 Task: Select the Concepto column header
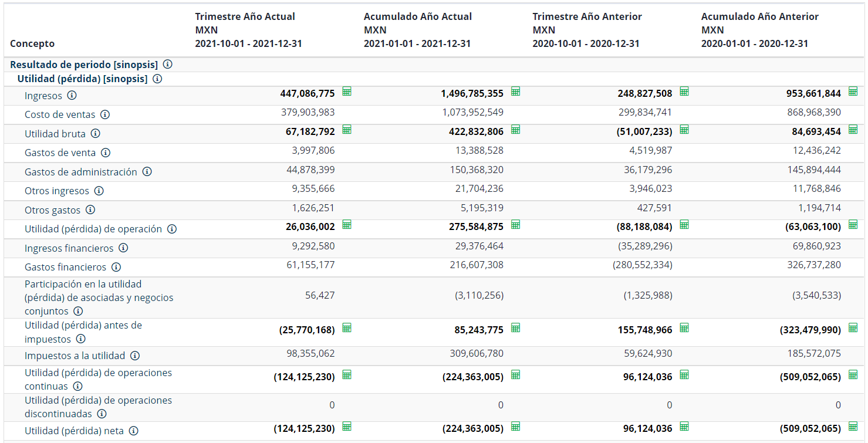point(32,43)
